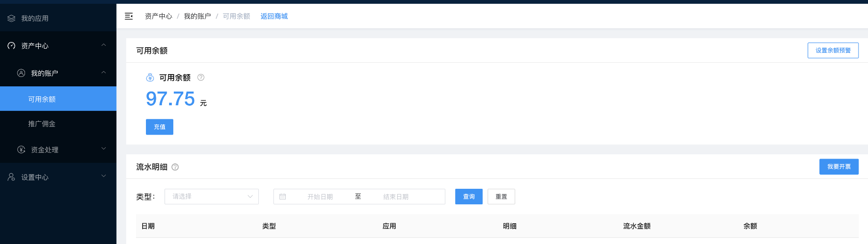Screen dimensions: 868x244
Task: Click the 97.75 balance amount
Action: pyautogui.click(x=170, y=99)
